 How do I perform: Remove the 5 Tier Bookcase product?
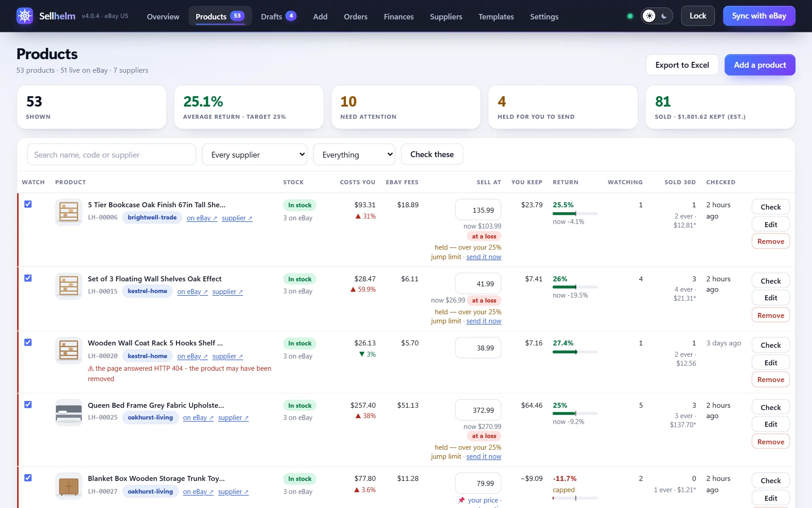tap(770, 241)
